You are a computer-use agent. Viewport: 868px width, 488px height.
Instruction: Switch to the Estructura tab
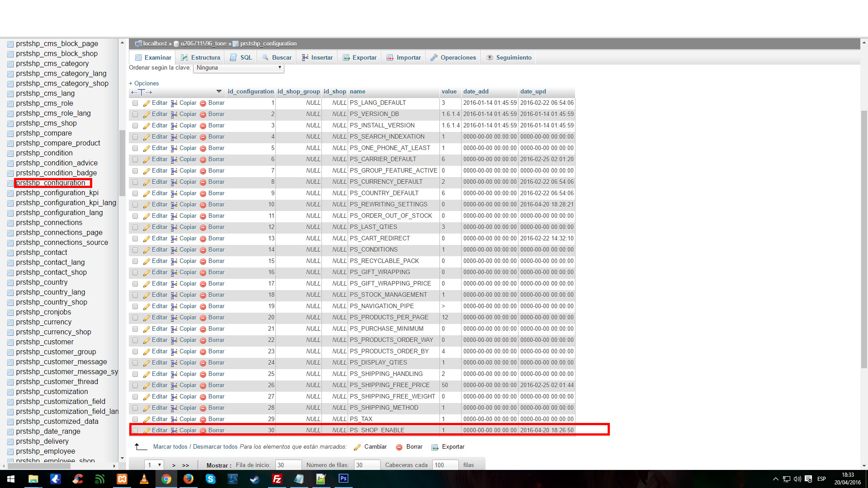click(x=200, y=58)
